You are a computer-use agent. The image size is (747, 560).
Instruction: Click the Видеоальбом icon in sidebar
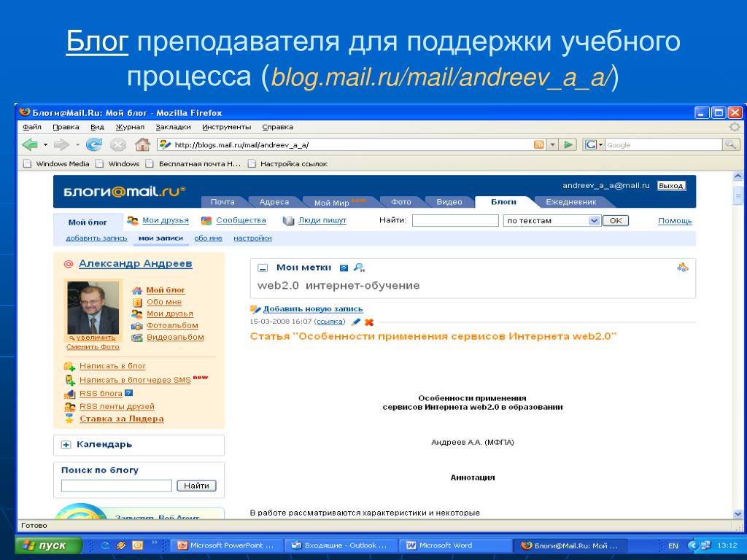point(136,338)
